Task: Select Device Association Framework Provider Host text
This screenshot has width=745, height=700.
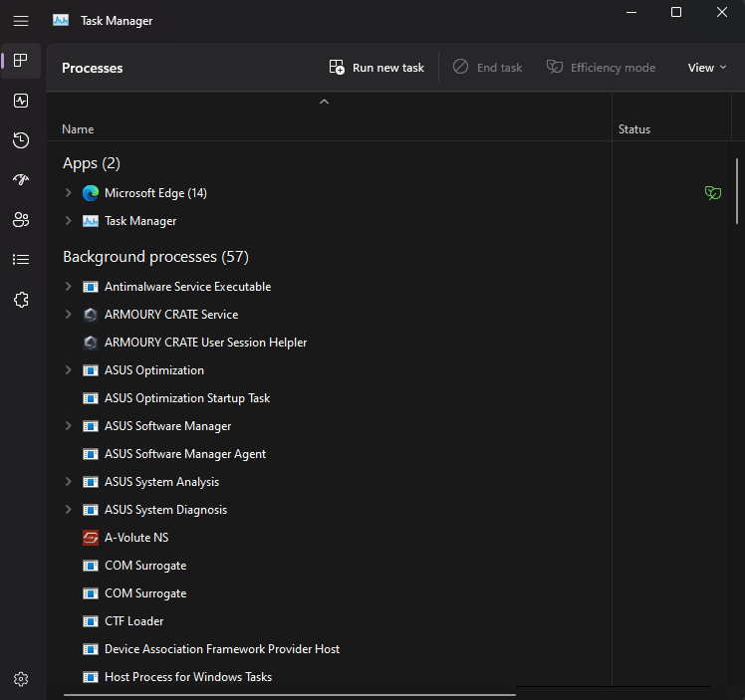Action: [222, 649]
